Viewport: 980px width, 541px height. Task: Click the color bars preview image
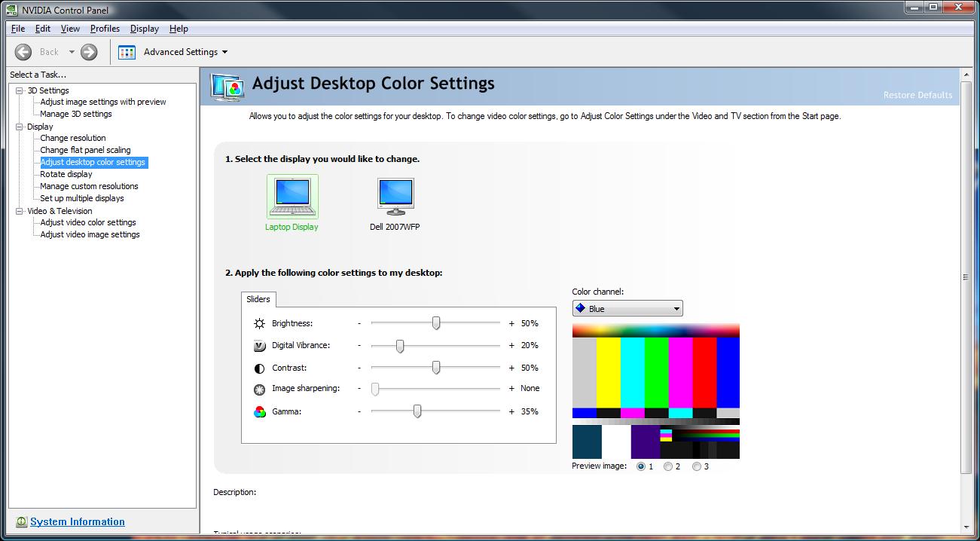tap(656, 391)
